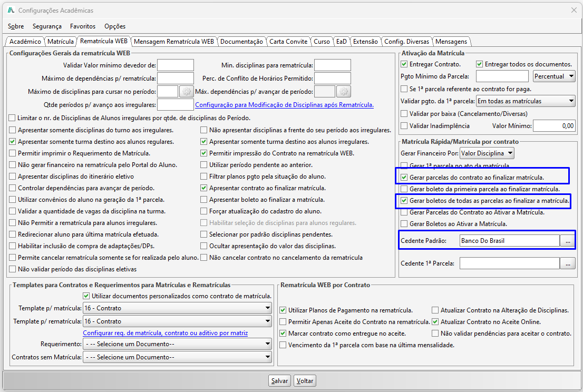
Task: Click the application logo in title bar
Action: tap(11, 11)
